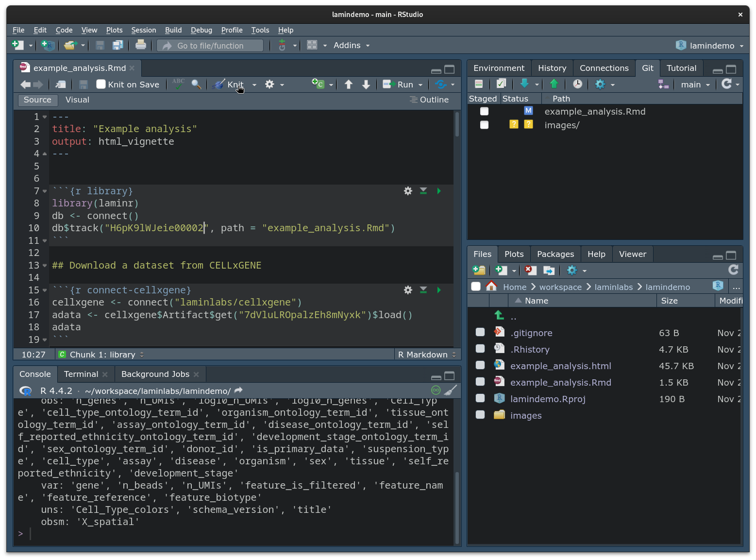The width and height of the screenshot is (756, 560).
Task: Open the Session menu
Action: (x=143, y=30)
